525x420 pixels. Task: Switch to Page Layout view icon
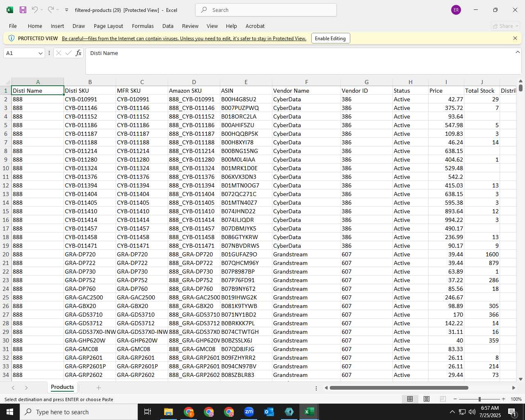click(x=427, y=399)
